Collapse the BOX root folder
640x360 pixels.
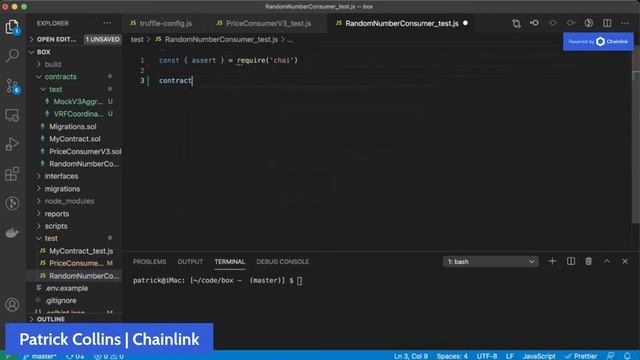coord(43,52)
